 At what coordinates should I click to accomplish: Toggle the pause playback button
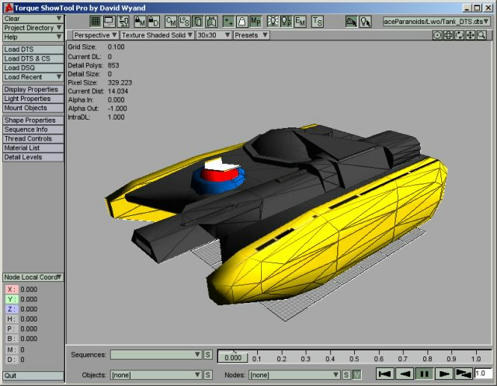coord(424,374)
